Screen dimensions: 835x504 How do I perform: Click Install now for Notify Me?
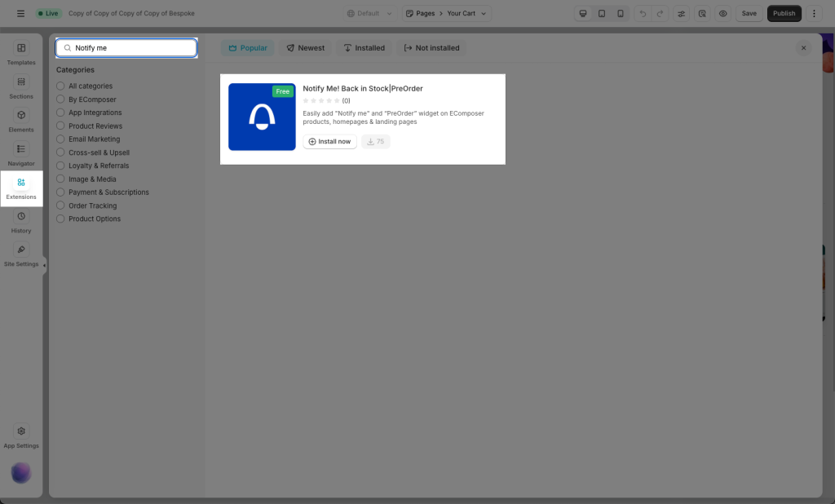329,142
